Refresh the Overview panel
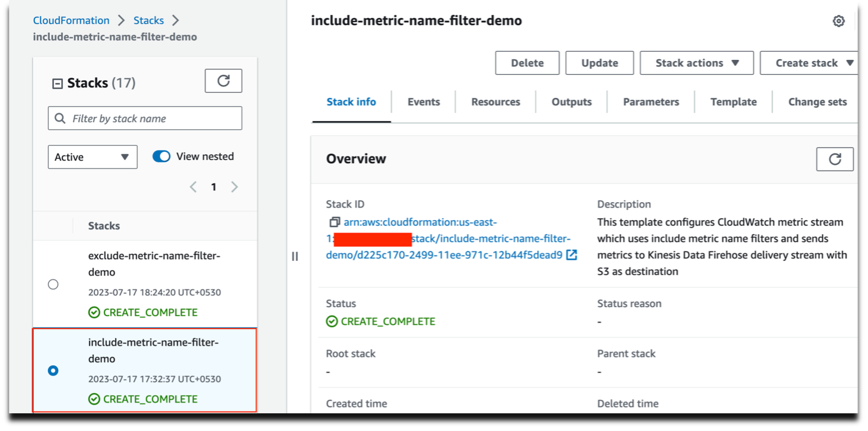Screen dimensions: 868x431 (835, 159)
